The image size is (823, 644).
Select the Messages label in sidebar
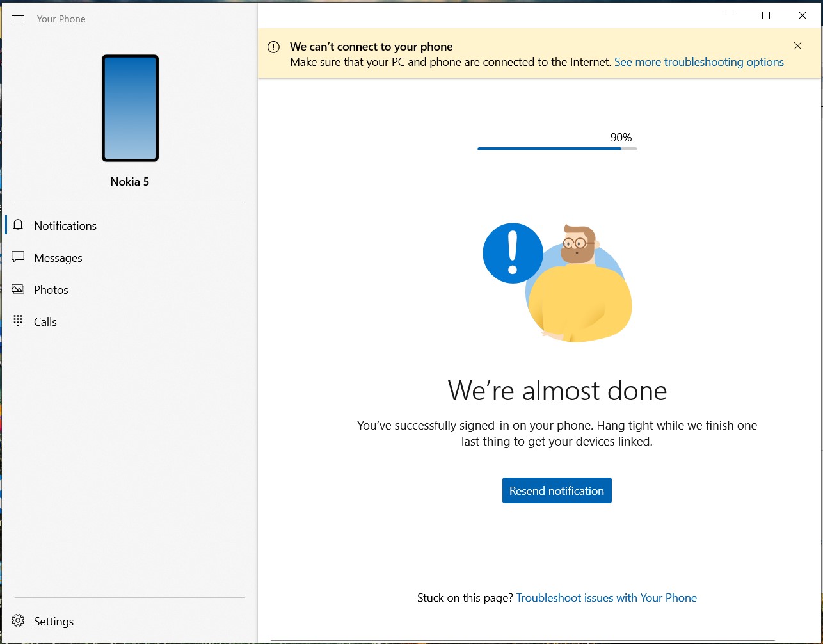coord(58,257)
